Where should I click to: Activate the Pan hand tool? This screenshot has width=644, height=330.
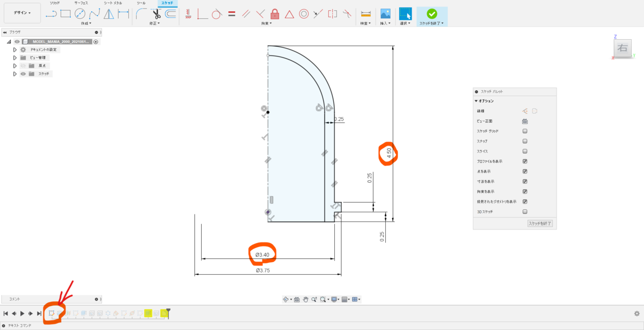[x=305, y=299]
